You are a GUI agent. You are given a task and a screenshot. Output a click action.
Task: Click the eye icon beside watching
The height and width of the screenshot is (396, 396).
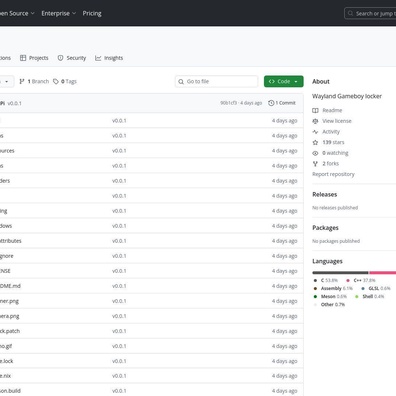pyautogui.click(x=315, y=153)
